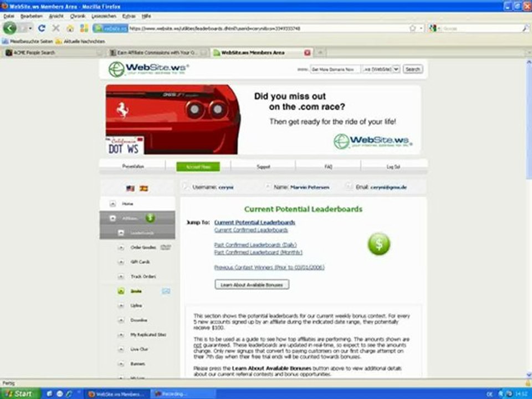Viewport: 532px width, 399px height.
Task: Collapse the Affiliates sidebar section
Action: pos(112,218)
